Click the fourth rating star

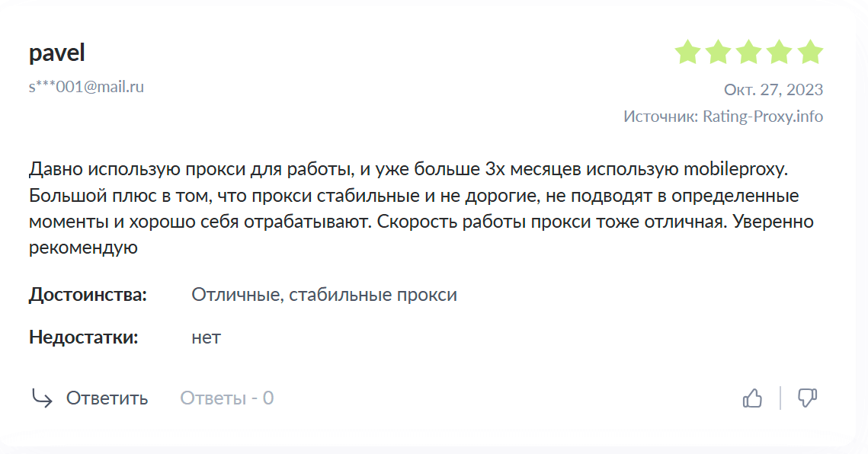pos(780,53)
